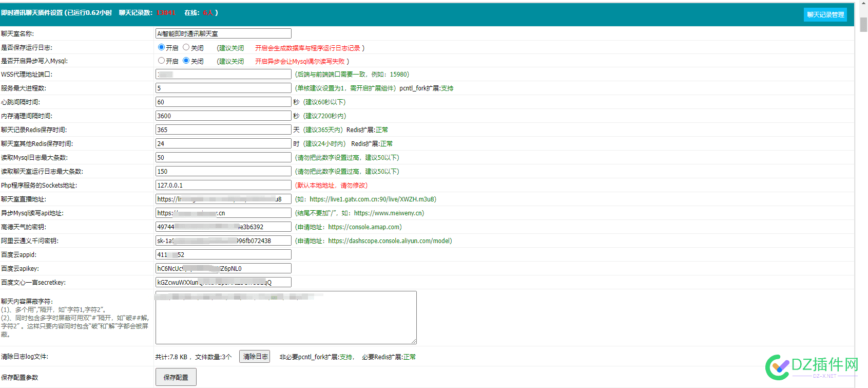Click the 心跳间隔时间 input with 60
This screenshot has height=388, width=868.
pyautogui.click(x=223, y=102)
